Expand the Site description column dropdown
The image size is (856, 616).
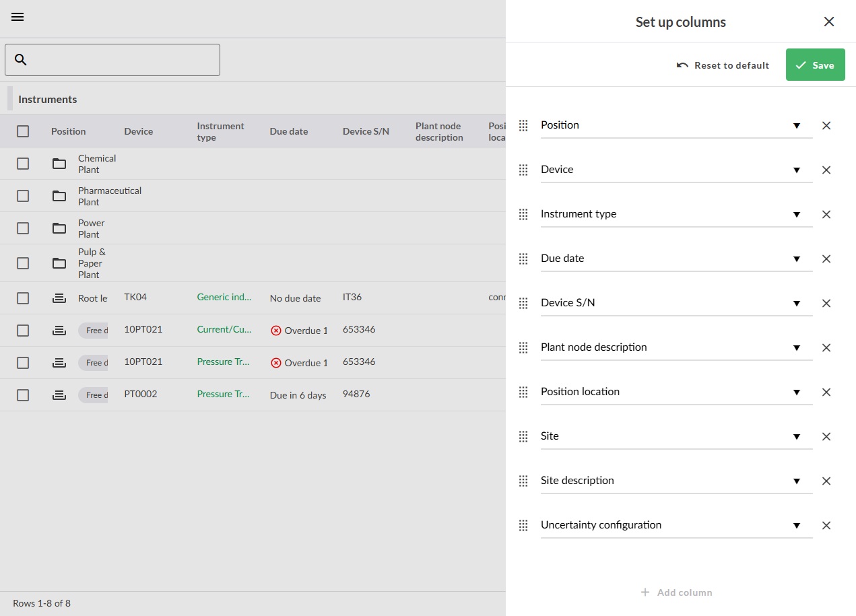(797, 481)
